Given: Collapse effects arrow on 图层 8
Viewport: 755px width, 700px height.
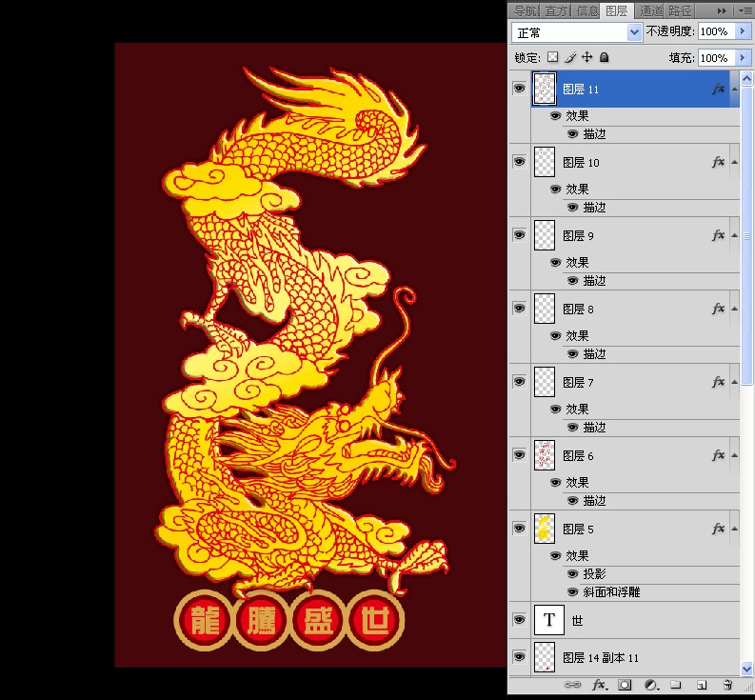Looking at the screenshot, I should coord(734,309).
